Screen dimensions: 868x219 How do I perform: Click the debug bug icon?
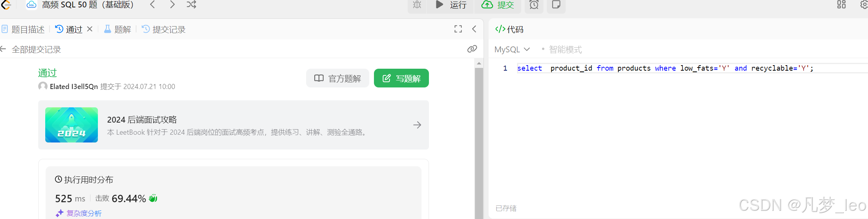417,5
